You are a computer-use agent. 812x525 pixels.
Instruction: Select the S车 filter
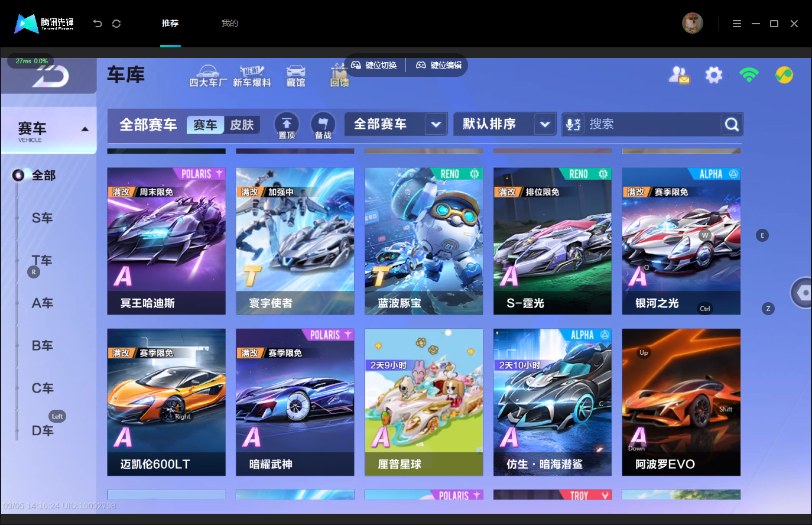(42, 218)
